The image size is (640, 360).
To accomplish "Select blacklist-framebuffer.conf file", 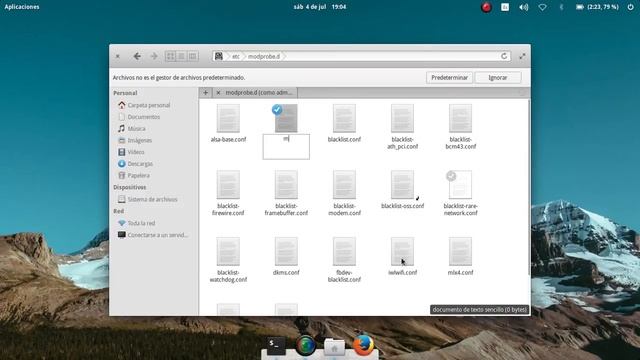I will [x=286, y=193].
